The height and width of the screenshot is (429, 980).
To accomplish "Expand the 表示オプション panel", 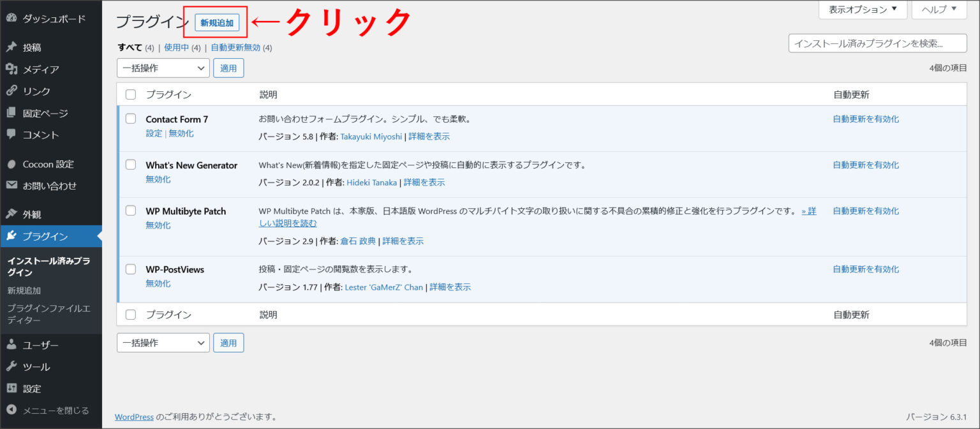I will point(863,10).
